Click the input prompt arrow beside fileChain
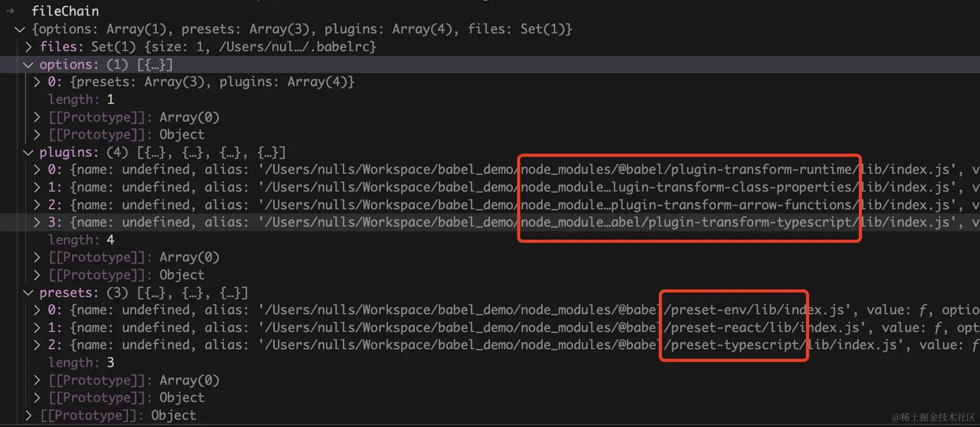980x427 pixels. pos(10,11)
